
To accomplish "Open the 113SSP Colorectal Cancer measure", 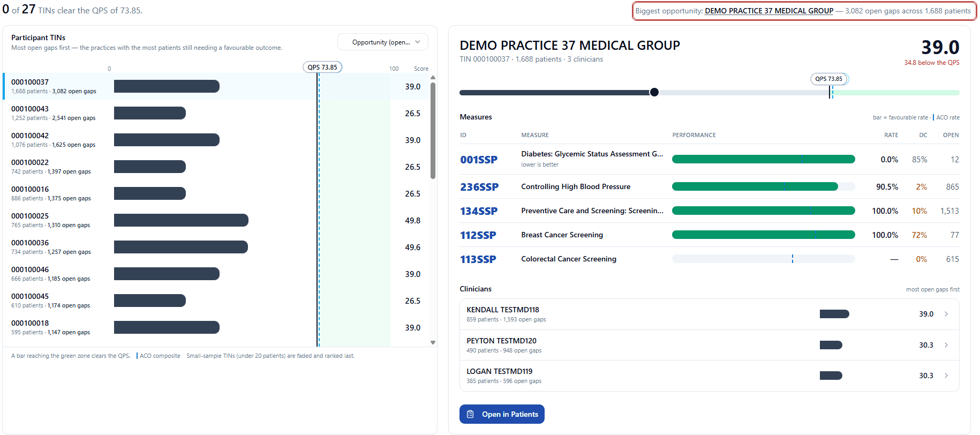I will (x=478, y=259).
